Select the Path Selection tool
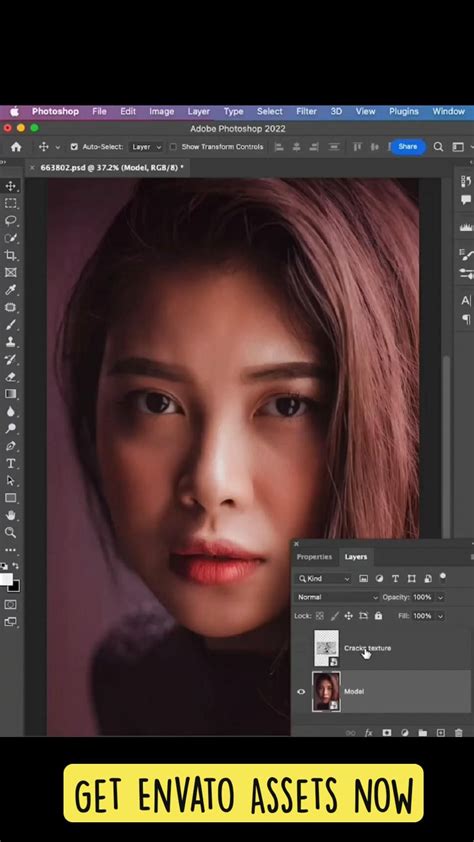The height and width of the screenshot is (842, 474). click(x=10, y=481)
